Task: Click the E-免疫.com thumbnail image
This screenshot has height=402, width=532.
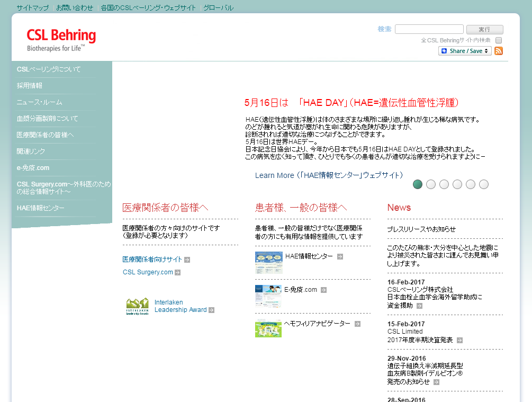Action: 268,296
